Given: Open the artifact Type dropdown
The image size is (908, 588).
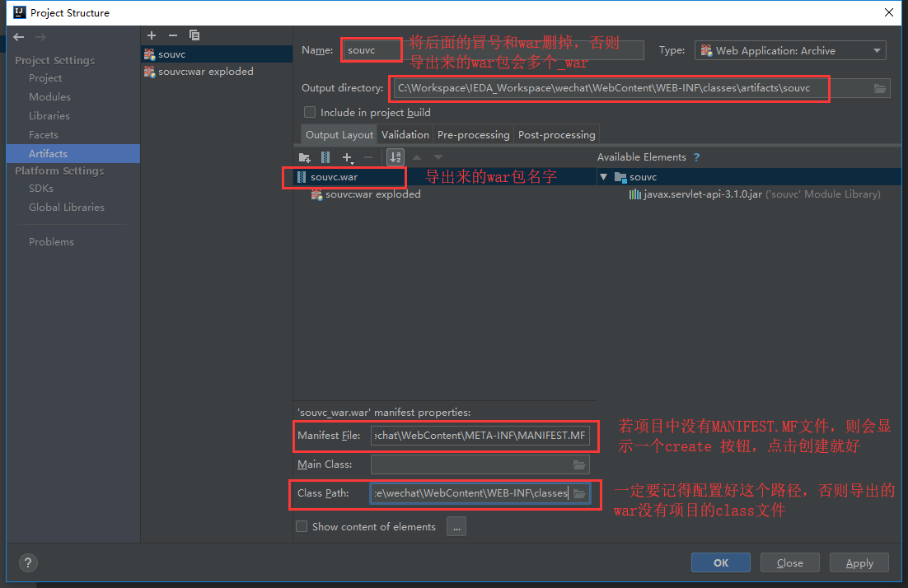Looking at the screenshot, I should 790,51.
